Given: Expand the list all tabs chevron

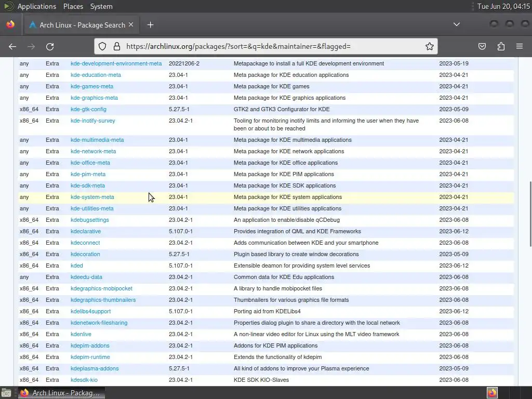Looking at the screenshot, I should pos(457,24).
